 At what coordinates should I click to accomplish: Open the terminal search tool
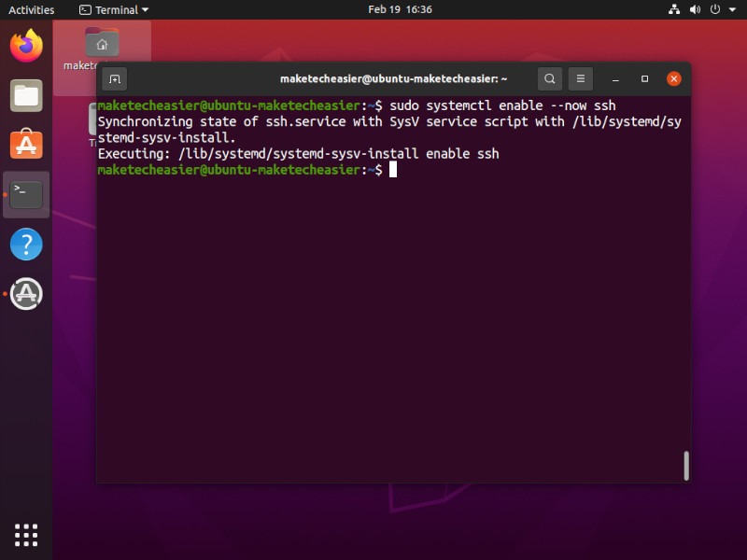click(x=550, y=78)
